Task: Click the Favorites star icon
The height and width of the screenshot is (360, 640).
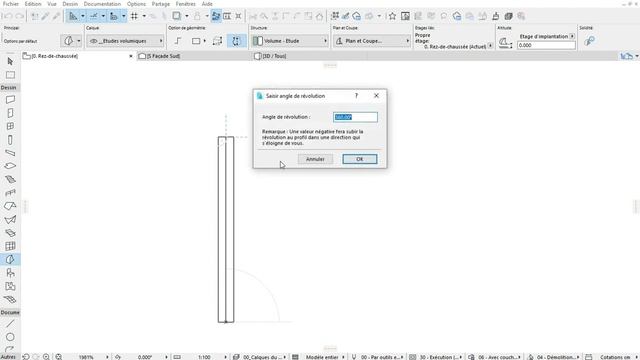Action: click(392, 16)
